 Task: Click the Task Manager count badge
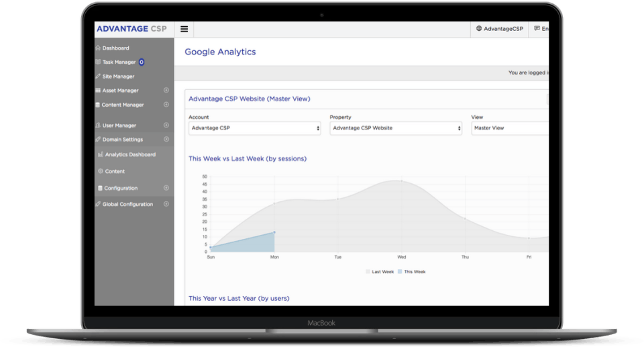[x=142, y=62]
